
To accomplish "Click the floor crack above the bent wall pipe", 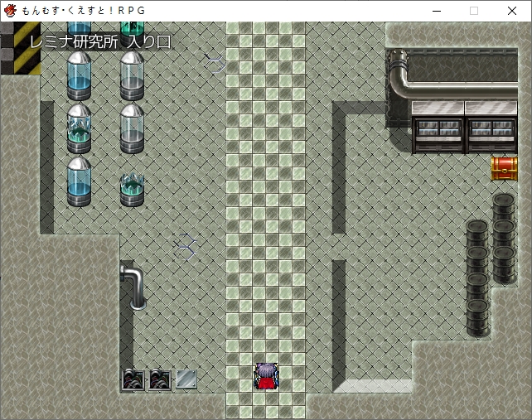I will pyautogui.click(x=185, y=247).
